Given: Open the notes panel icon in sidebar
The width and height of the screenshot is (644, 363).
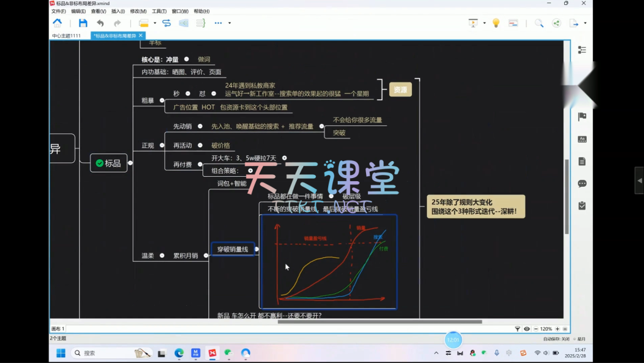Looking at the screenshot, I should 582,161.
